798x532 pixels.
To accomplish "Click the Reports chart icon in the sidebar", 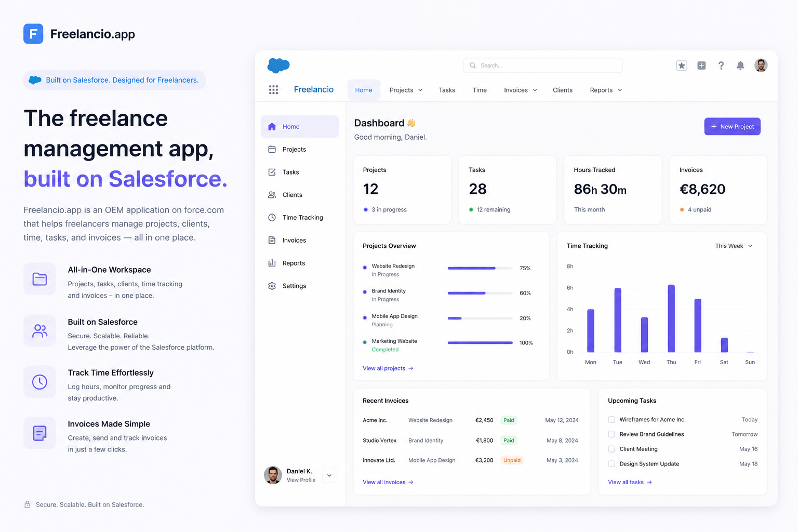I will click(272, 263).
